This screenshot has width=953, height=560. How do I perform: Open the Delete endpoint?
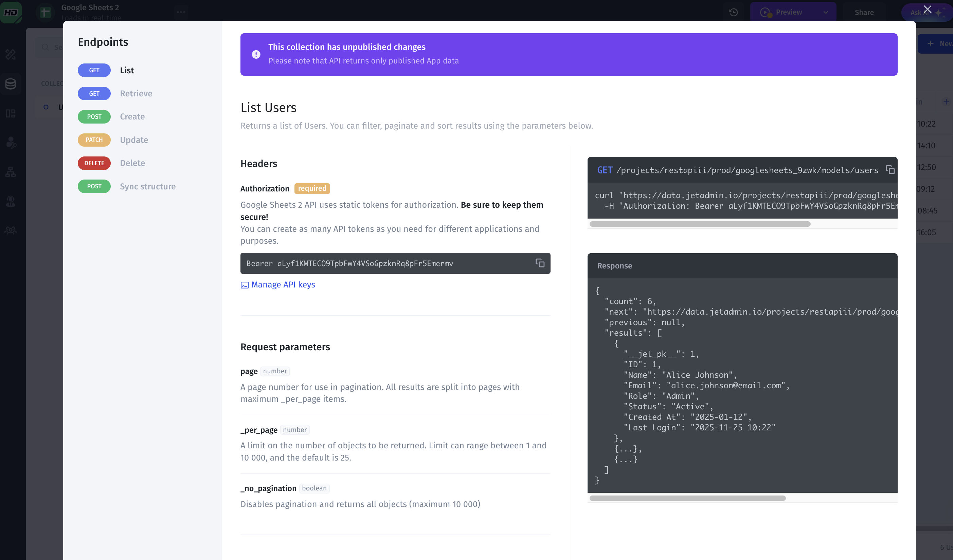tap(132, 163)
